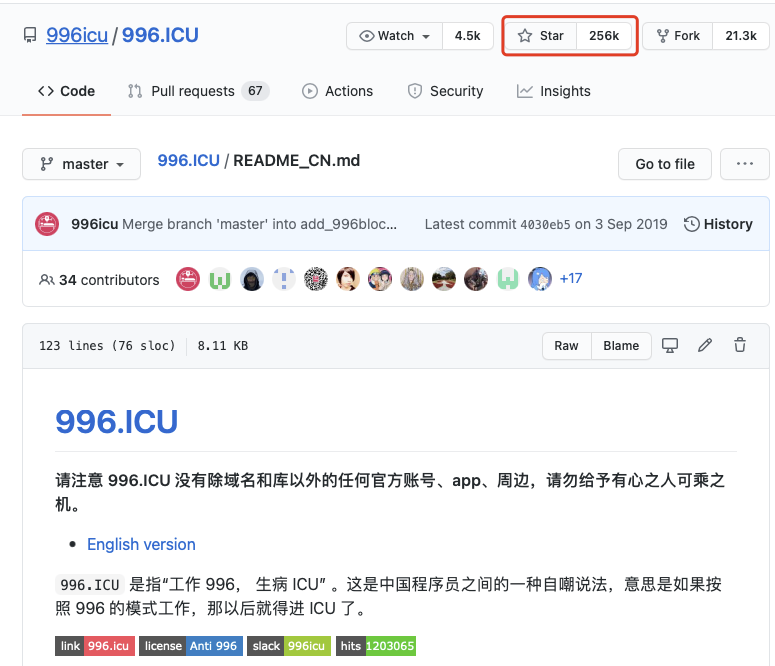View file History

click(x=718, y=224)
